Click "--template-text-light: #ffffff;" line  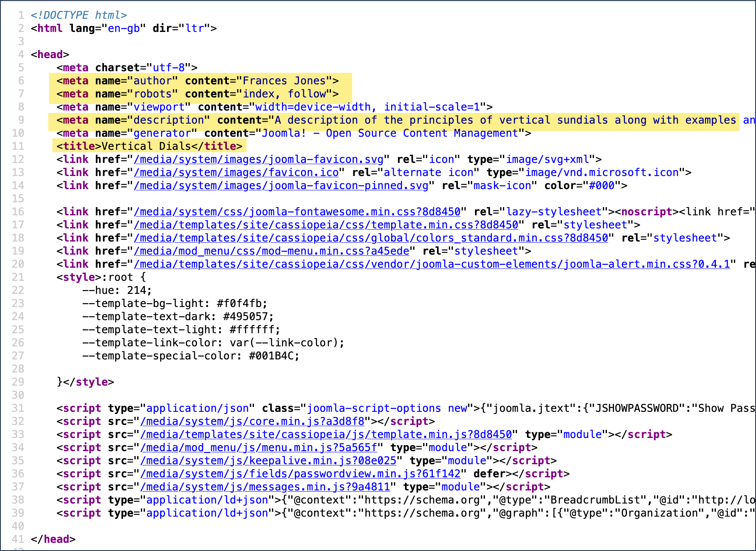click(181, 330)
